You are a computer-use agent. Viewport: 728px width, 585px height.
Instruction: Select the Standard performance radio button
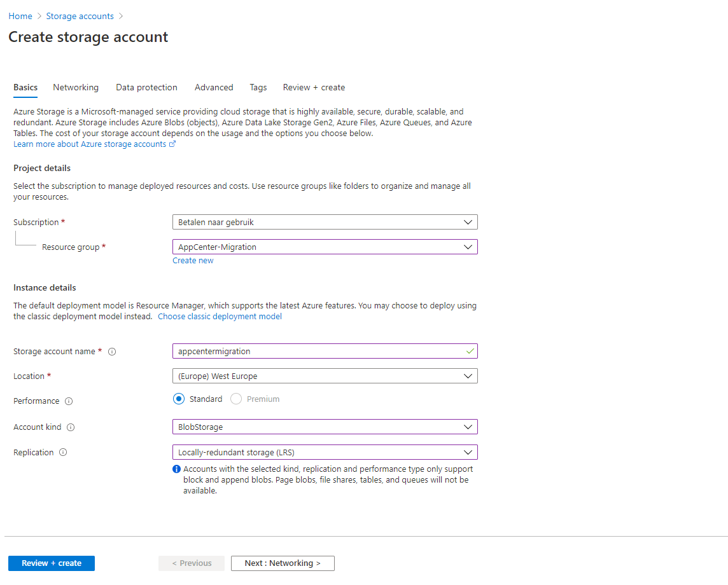[x=179, y=399]
